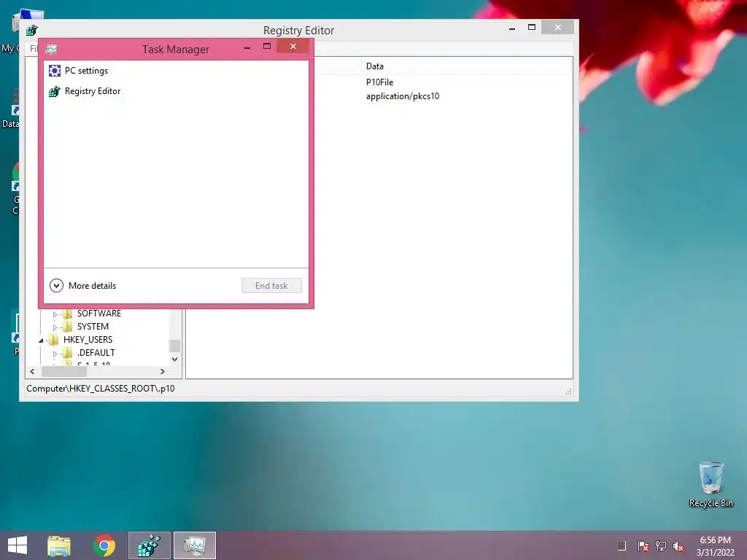Select the HKEY_USERS hive
747x560 pixels.
coord(88,340)
